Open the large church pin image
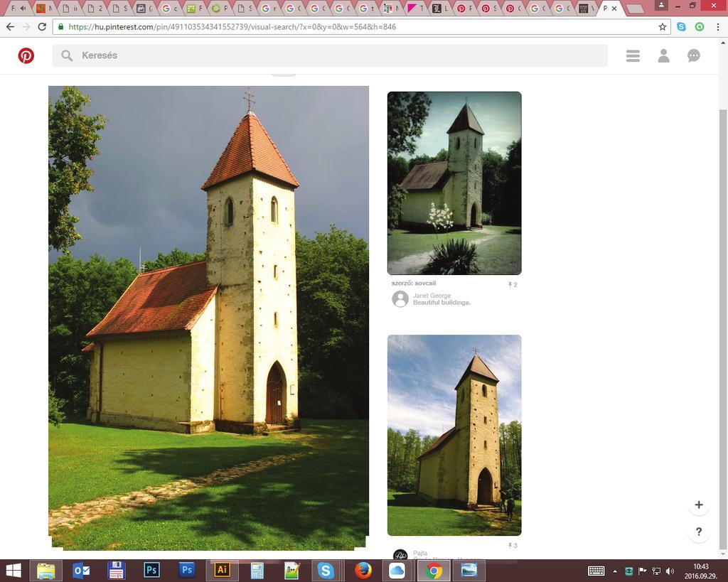The width and height of the screenshot is (728, 582). pos(208,318)
